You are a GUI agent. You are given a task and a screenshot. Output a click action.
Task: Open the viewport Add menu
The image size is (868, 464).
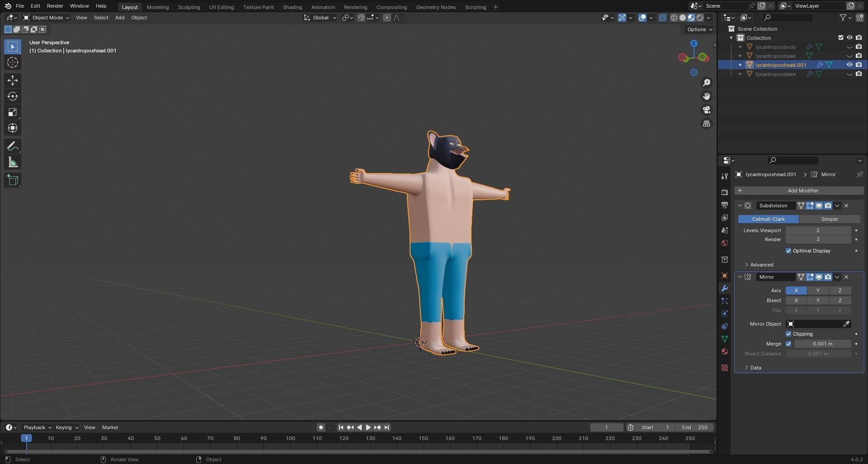tap(120, 18)
